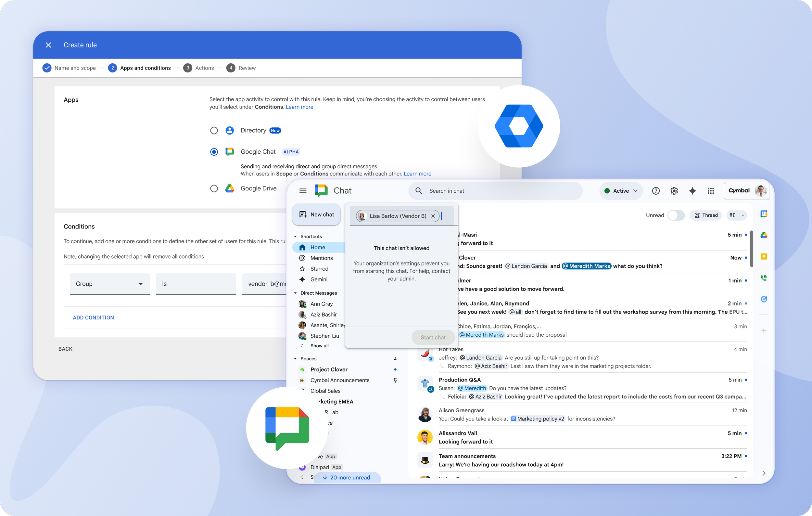812x516 pixels.
Task: Click the Chat settings gear icon
Action: click(674, 191)
